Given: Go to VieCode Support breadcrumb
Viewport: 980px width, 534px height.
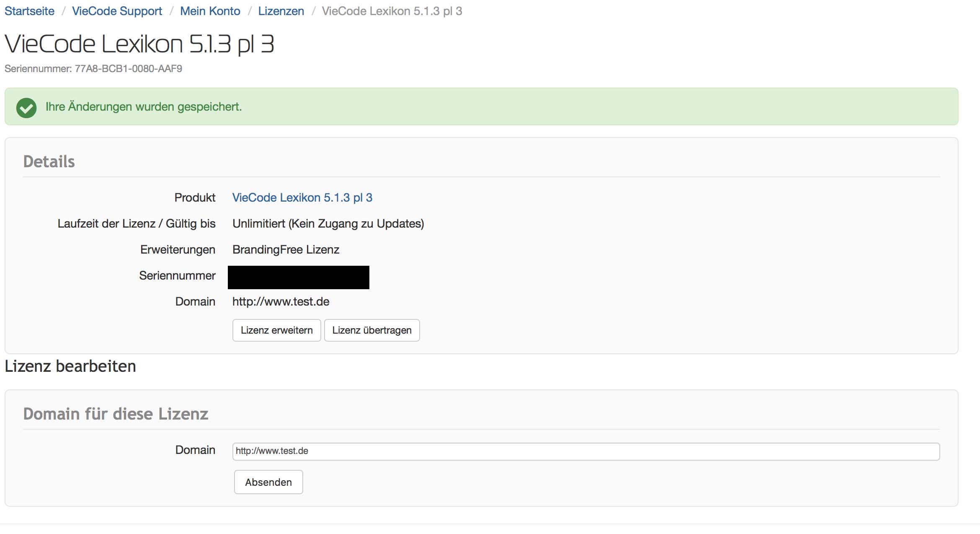Looking at the screenshot, I should (x=117, y=11).
